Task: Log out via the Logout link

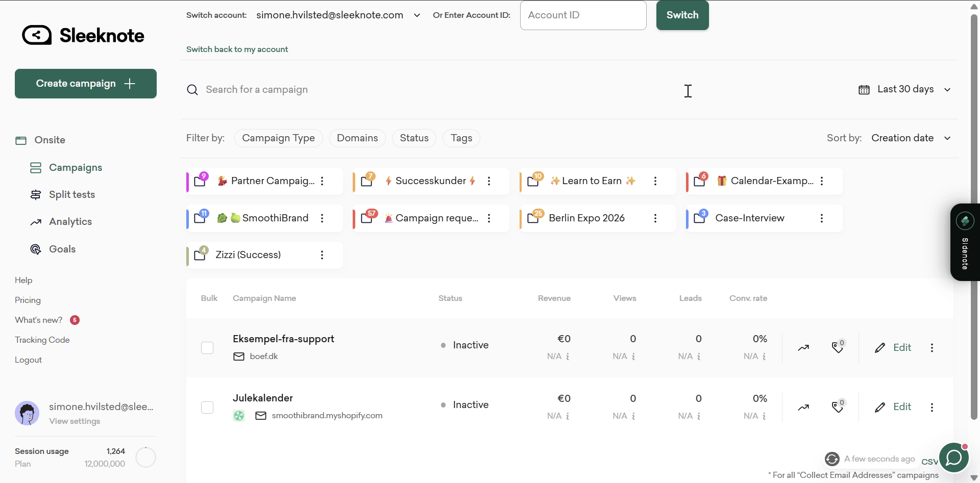Action: 28,360
